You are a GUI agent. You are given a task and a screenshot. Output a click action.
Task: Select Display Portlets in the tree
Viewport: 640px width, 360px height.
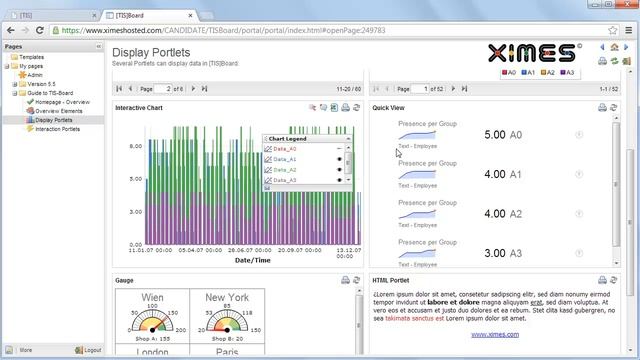click(53, 120)
